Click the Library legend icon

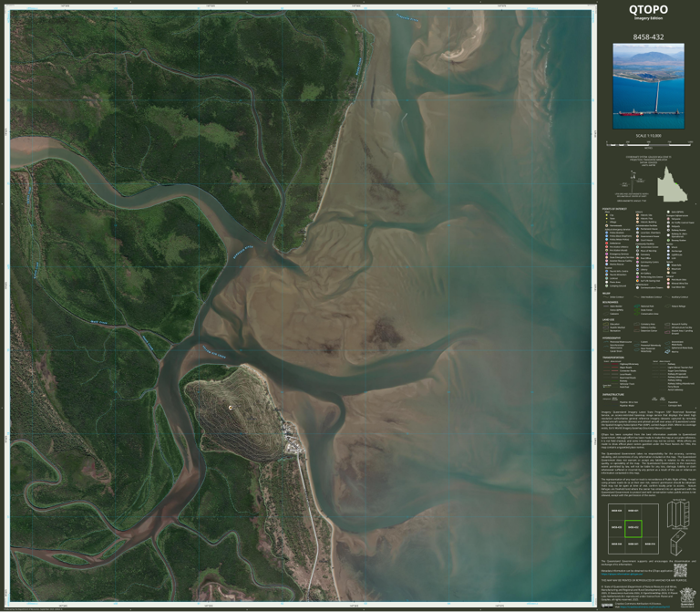coord(637,269)
